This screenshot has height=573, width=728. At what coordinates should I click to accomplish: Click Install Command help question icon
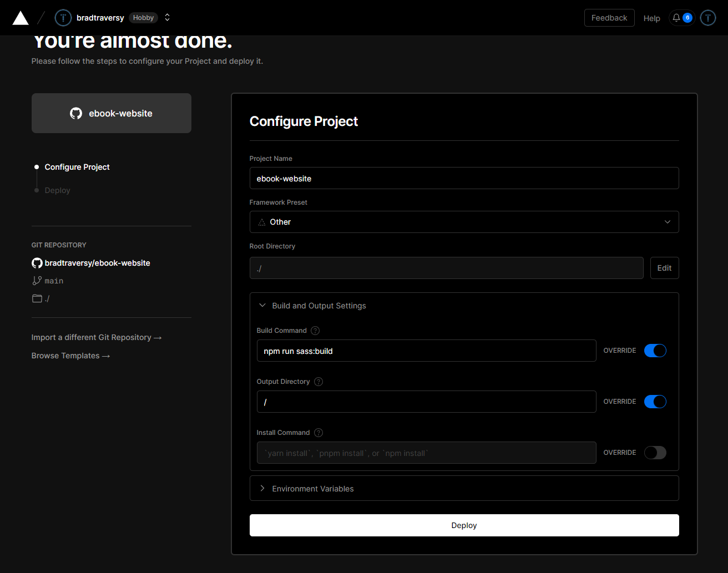point(318,433)
